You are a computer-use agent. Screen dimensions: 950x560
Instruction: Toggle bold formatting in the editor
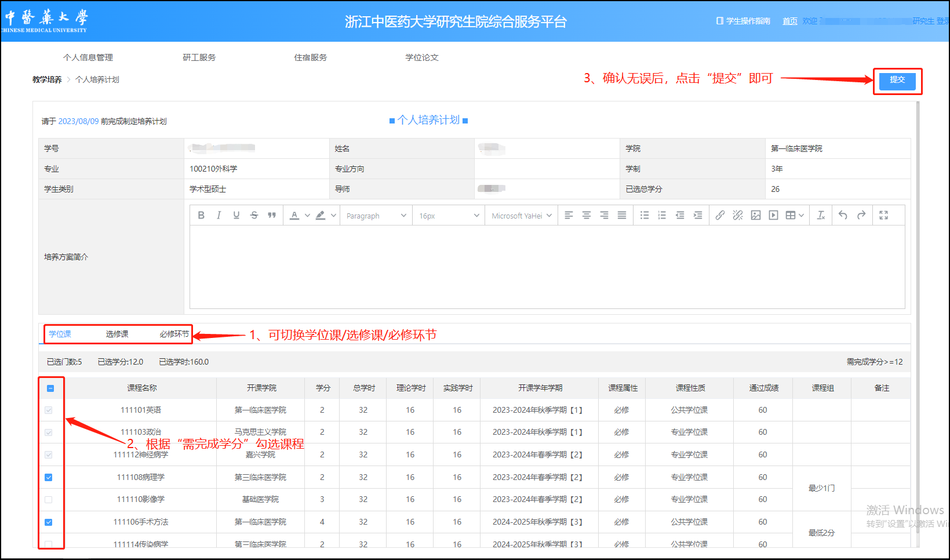click(x=201, y=215)
